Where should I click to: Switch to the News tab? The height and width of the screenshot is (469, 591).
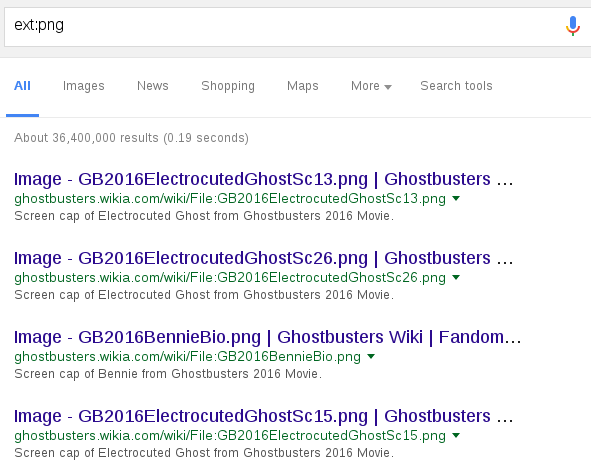(x=153, y=86)
